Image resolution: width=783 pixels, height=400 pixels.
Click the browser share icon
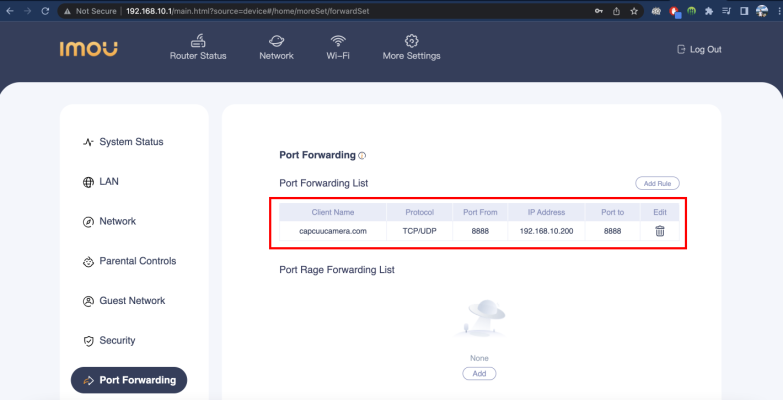(616, 11)
